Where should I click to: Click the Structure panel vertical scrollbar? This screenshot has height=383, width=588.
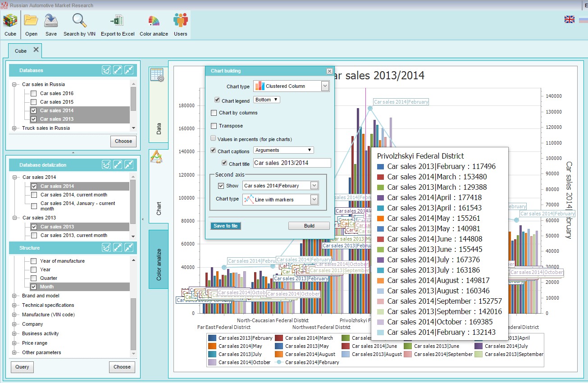[133, 324]
